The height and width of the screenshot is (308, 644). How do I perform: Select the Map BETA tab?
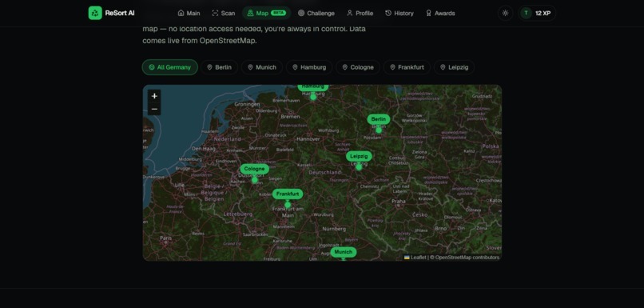click(x=267, y=13)
